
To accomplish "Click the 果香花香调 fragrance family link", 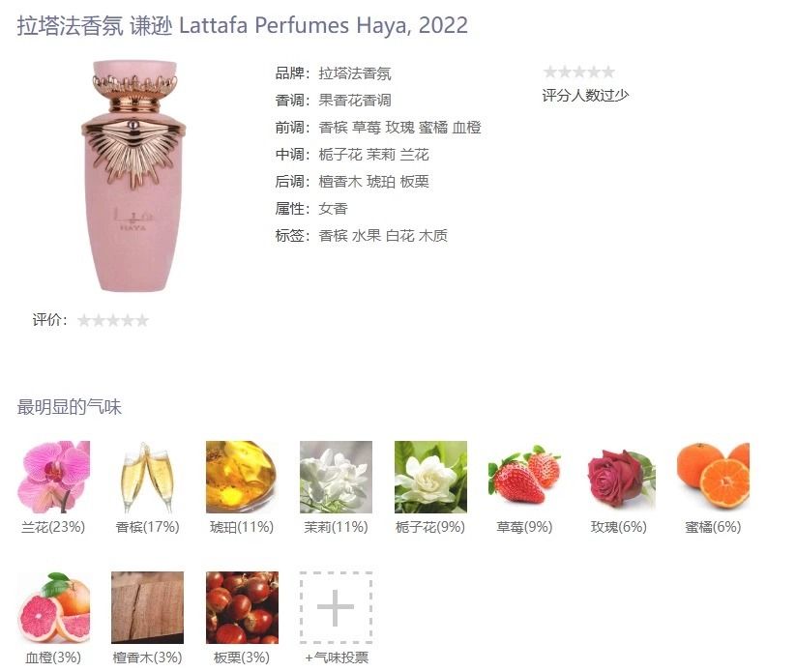I will 355,101.
